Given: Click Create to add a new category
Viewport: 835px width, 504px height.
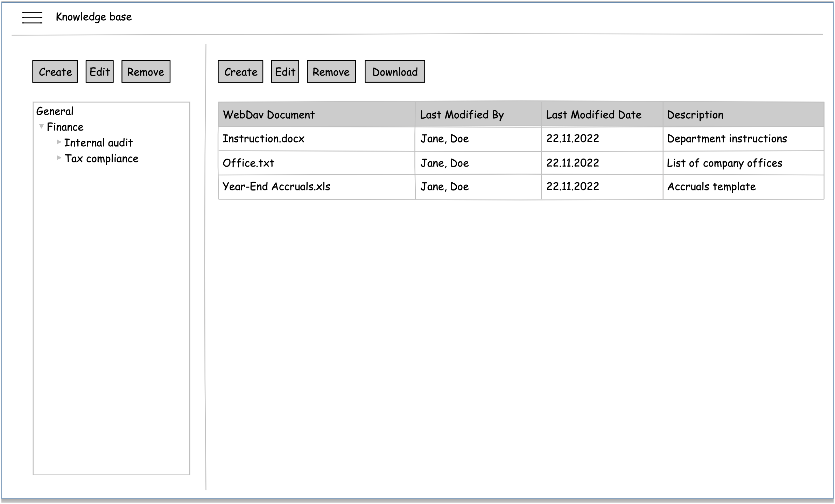Looking at the screenshot, I should (55, 71).
